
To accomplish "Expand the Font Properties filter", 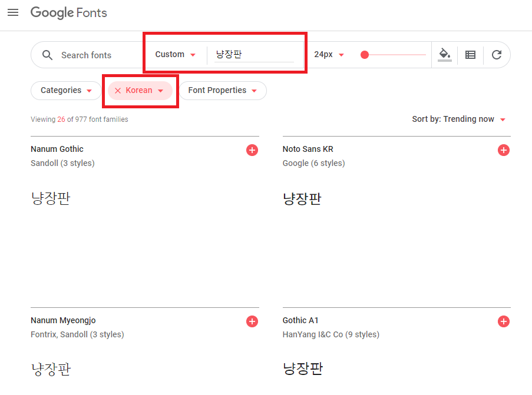I will 223,91.
